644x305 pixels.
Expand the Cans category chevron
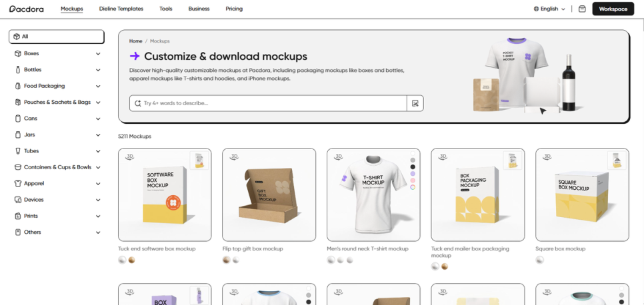(x=98, y=119)
